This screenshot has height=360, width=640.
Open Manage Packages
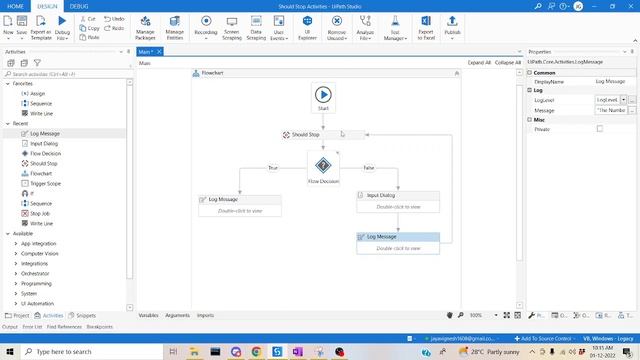145,28
